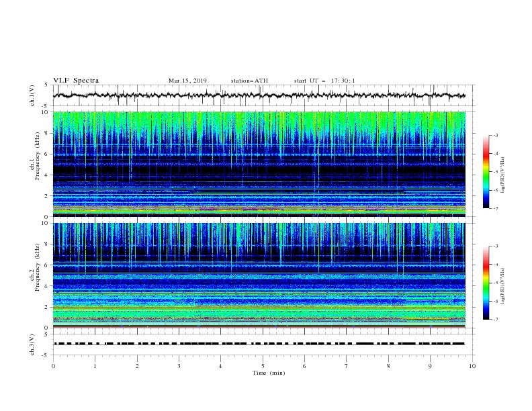
Task: Click the ch.1 colorbar "log(PSD)(V²/Hz)" label
Action: tap(503, 175)
